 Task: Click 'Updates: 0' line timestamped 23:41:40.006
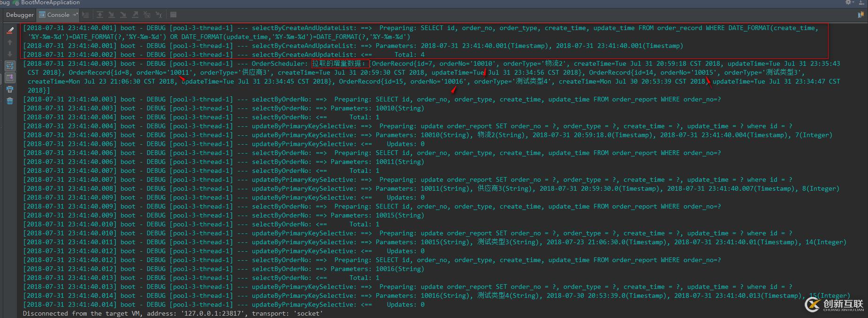224,144
